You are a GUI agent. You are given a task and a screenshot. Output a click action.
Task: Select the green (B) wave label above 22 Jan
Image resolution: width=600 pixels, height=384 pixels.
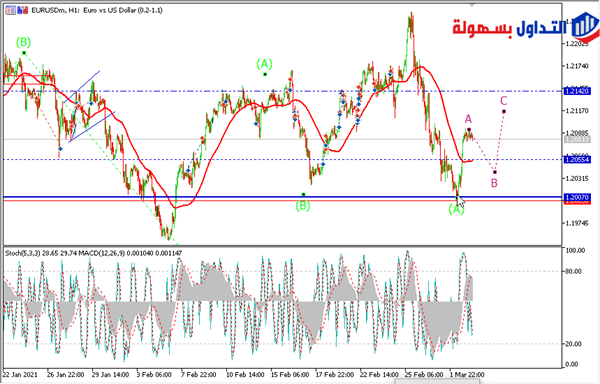coord(23,42)
